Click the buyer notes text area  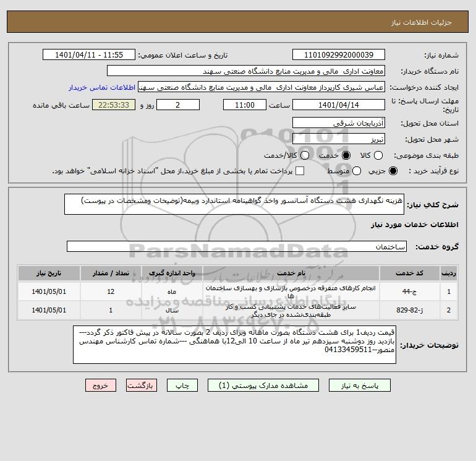[x=234, y=345]
